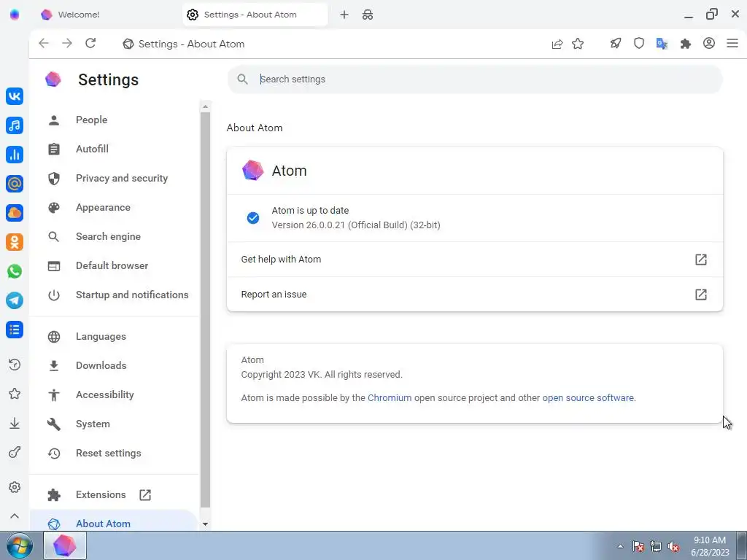
Task: Open Action Center flag tray icon
Action: pos(638,547)
